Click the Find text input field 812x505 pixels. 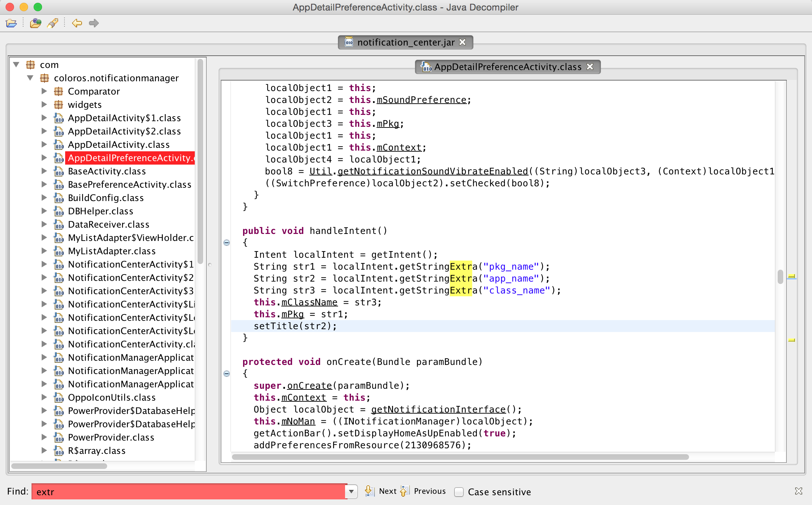189,492
